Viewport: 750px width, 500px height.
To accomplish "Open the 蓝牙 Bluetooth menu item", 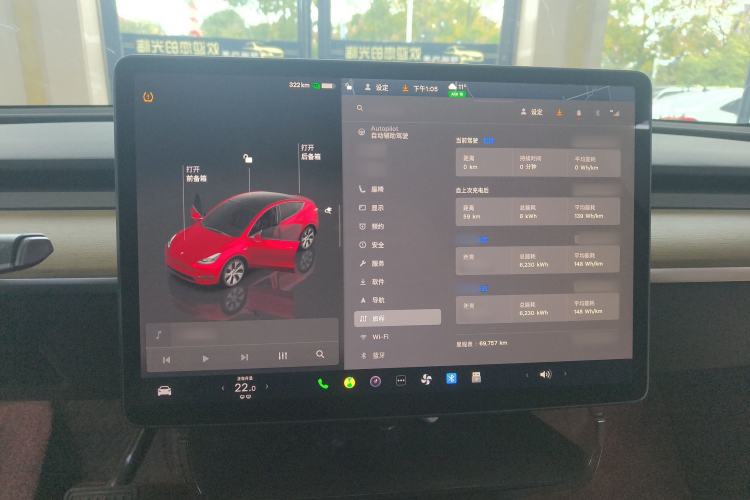I will [x=372, y=356].
